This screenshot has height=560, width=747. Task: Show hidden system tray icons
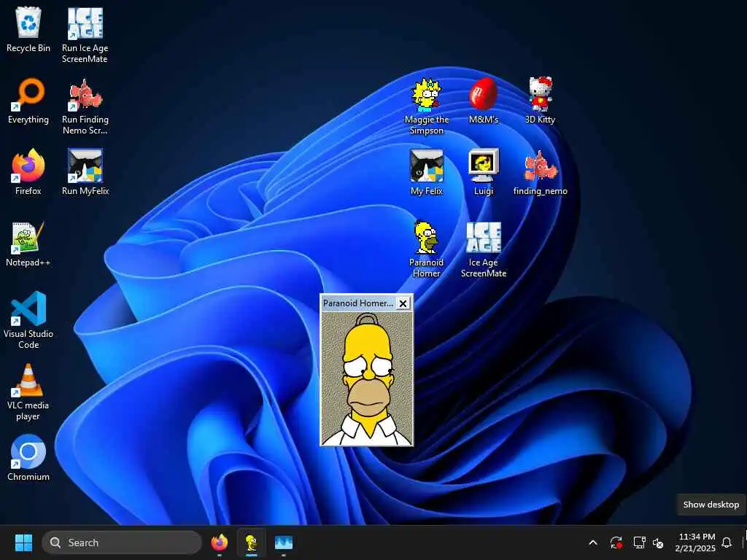coord(593,542)
